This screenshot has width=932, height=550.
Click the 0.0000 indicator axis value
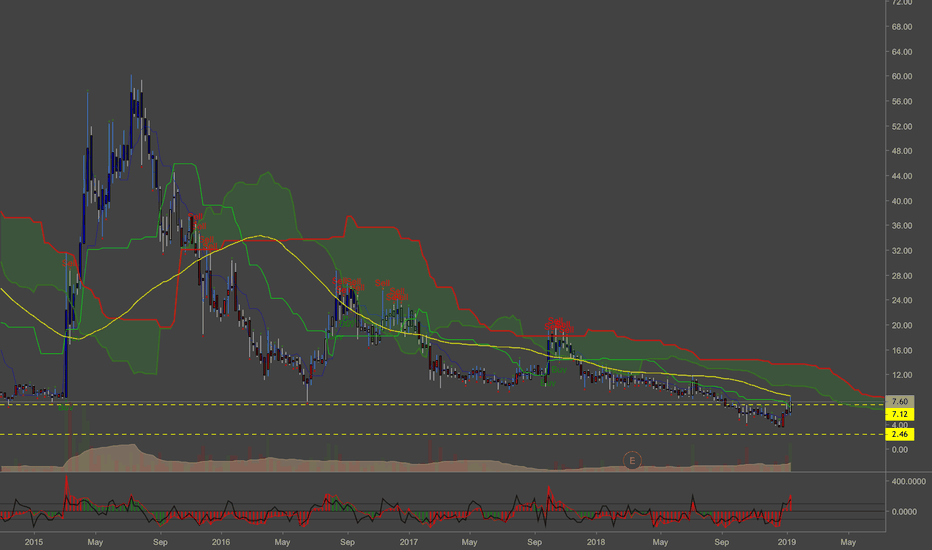(903, 511)
